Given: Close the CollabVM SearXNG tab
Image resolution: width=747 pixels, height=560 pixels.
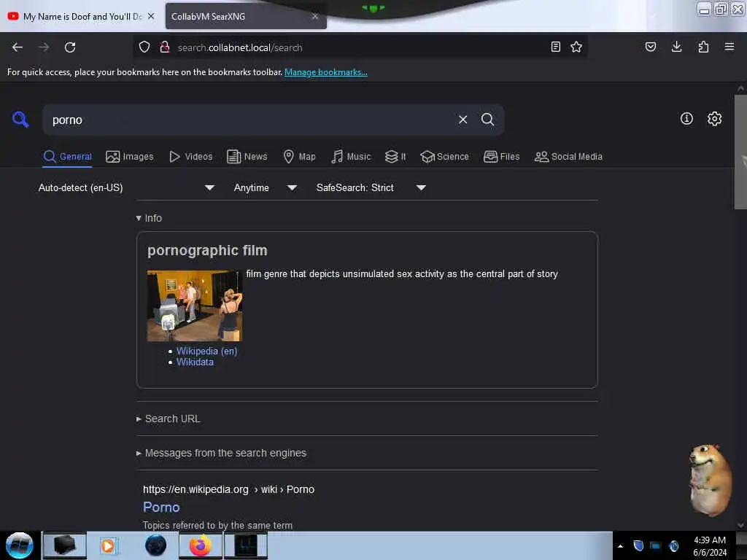Looking at the screenshot, I should 315,16.
